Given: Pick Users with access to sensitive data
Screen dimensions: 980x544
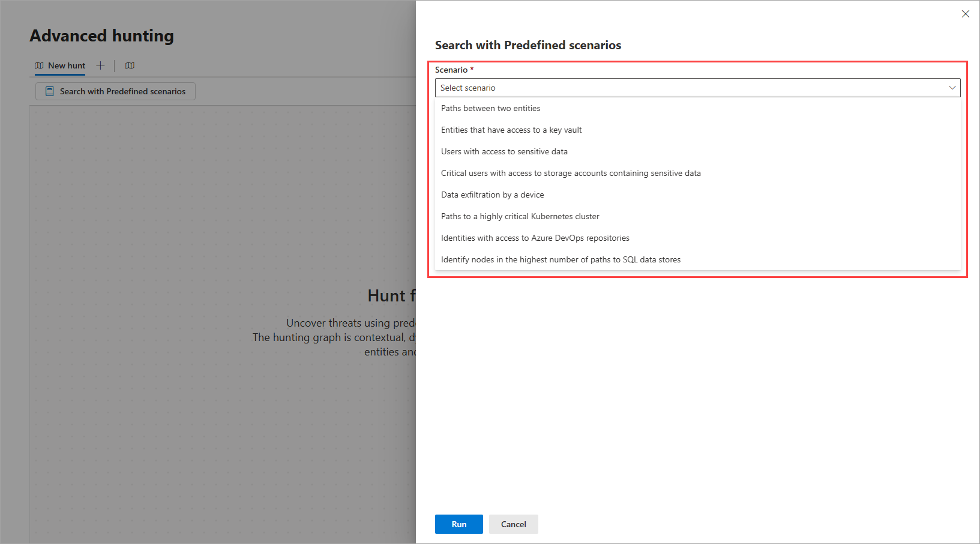Looking at the screenshot, I should 504,151.
